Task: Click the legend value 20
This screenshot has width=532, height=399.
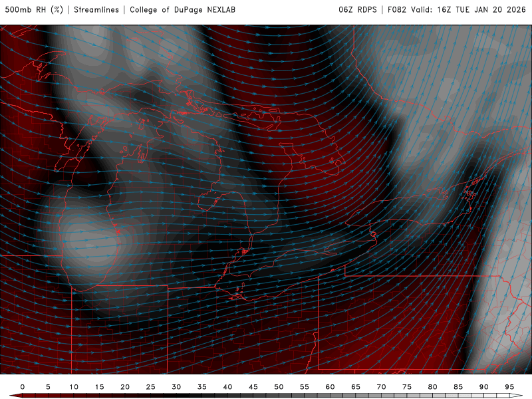Action: [x=125, y=387]
